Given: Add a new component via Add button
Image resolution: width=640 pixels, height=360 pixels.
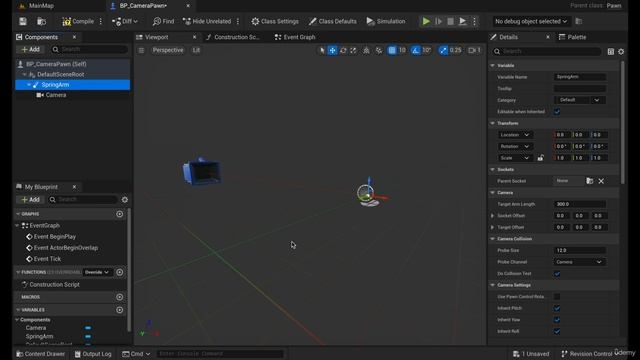Looking at the screenshot, I should point(31,49).
